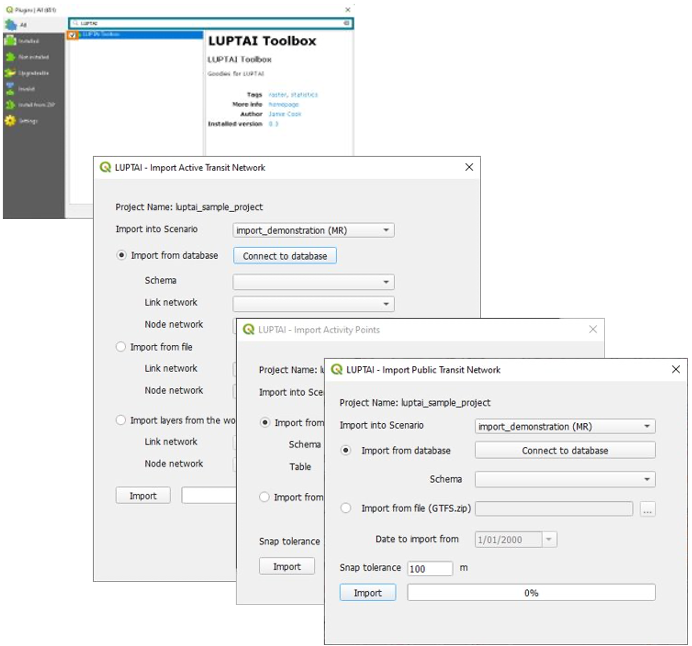This screenshot has width=692, height=646.
Task: Select LUPTAI Toolbox row in plugin list
Action: [x=136, y=34]
